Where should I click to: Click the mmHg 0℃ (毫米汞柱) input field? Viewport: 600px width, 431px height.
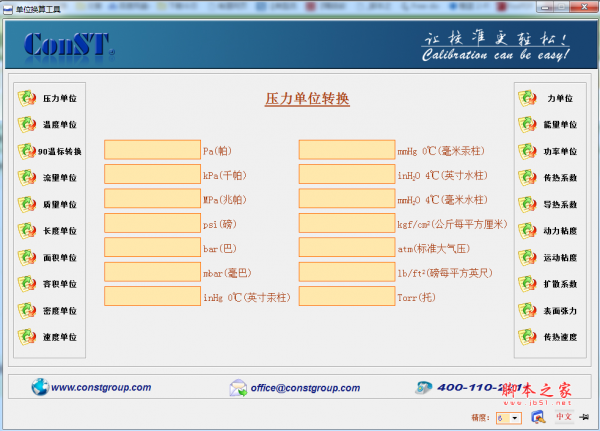click(347, 150)
